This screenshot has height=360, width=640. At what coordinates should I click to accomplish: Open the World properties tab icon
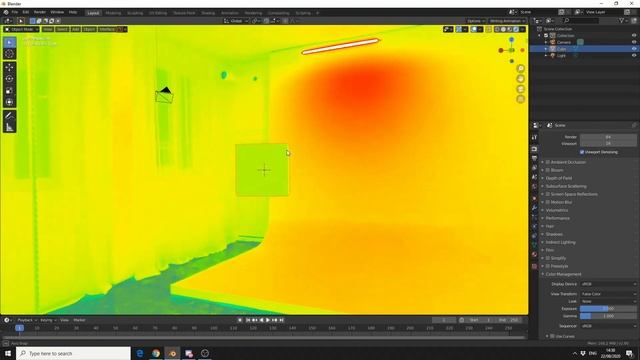click(534, 187)
